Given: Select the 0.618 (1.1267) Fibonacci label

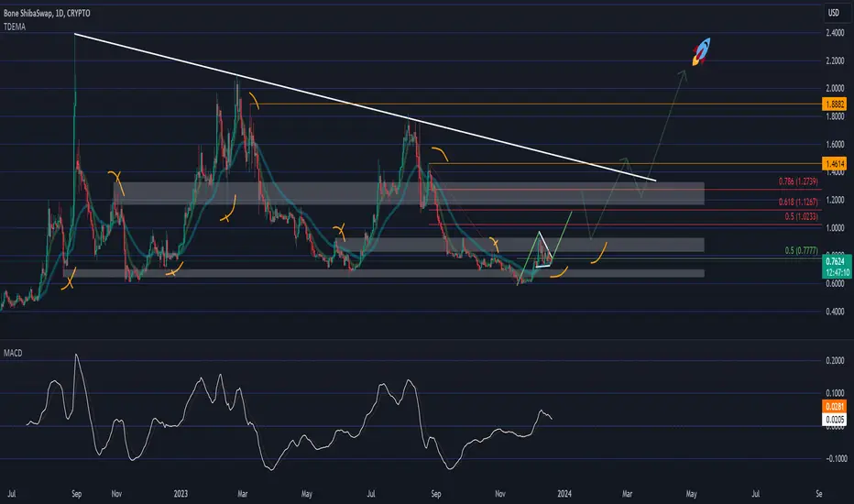Looking at the screenshot, I should (x=798, y=203).
